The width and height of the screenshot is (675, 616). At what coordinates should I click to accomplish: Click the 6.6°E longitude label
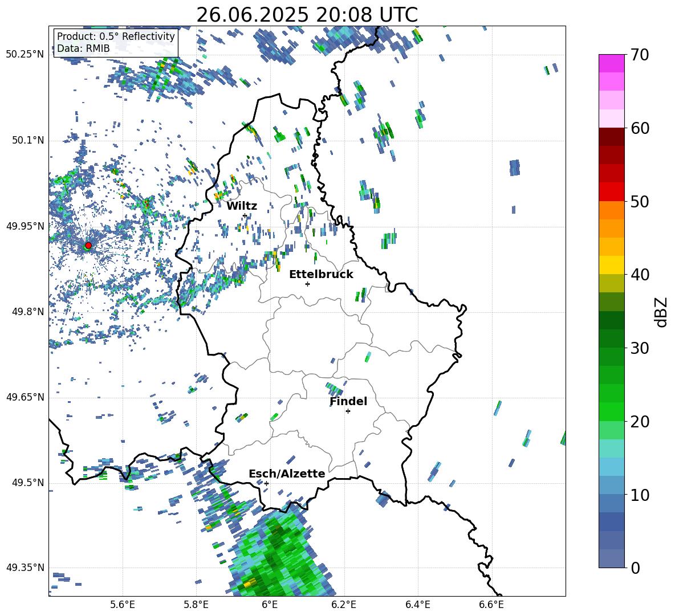pyautogui.click(x=491, y=605)
